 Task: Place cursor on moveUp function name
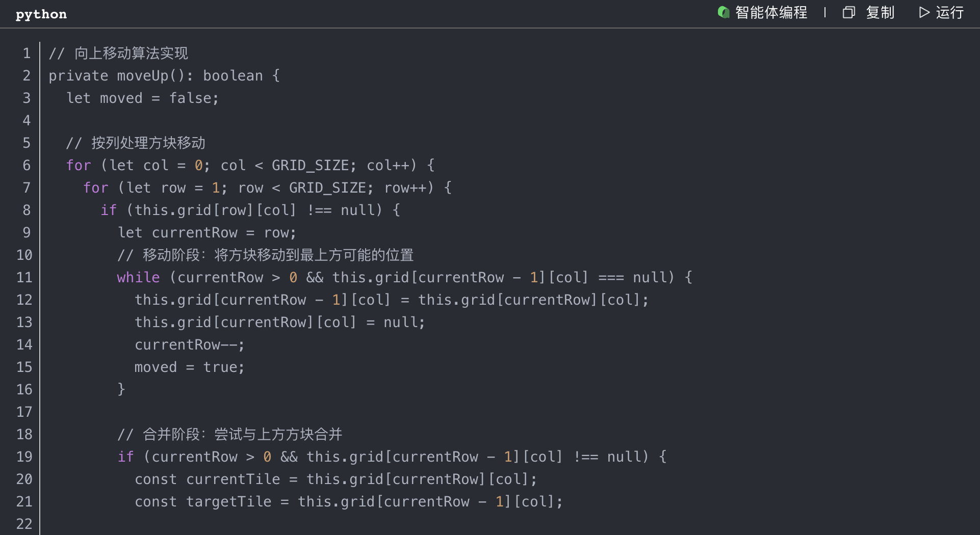point(143,75)
